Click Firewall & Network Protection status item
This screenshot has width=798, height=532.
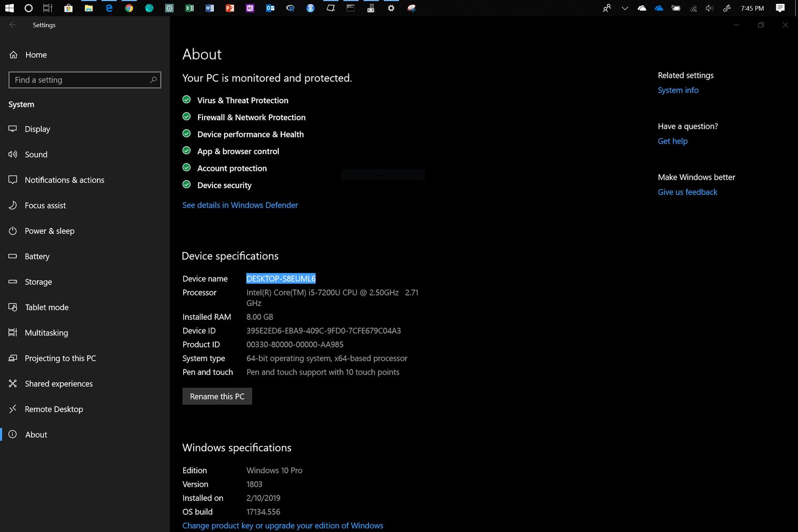244,117
